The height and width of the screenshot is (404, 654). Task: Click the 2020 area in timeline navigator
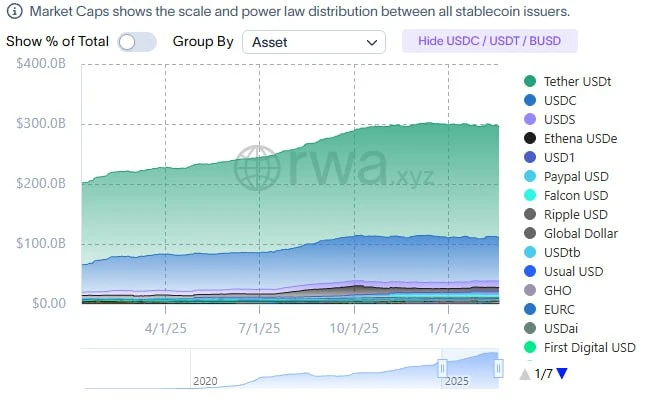[x=205, y=380]
